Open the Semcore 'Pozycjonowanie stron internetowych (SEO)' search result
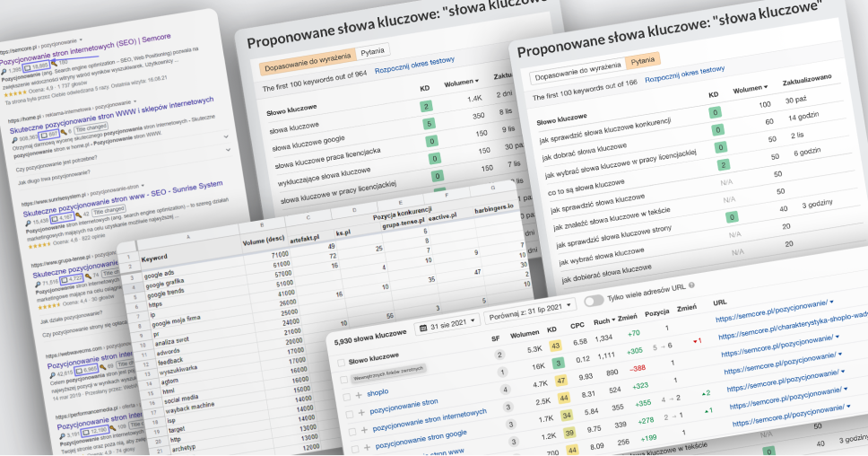Image resolution: width=868 pixels, height=456 pixels. (x=86, y=48)
